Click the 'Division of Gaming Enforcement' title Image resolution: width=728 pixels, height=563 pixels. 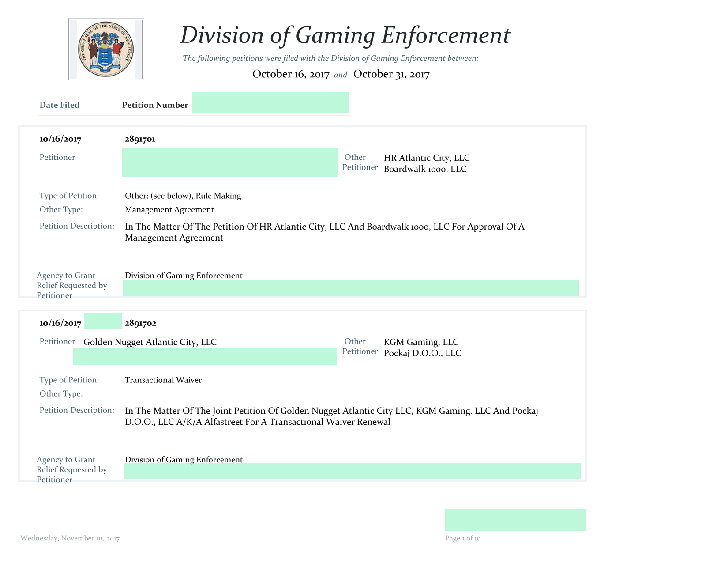pyautogui.click(x=345, y=35)
